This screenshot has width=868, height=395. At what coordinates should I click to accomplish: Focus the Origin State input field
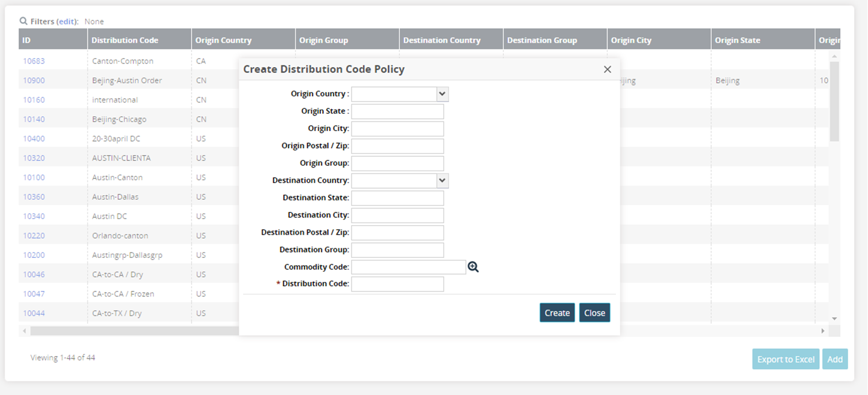pyautogui.click(x=397, y=111)
